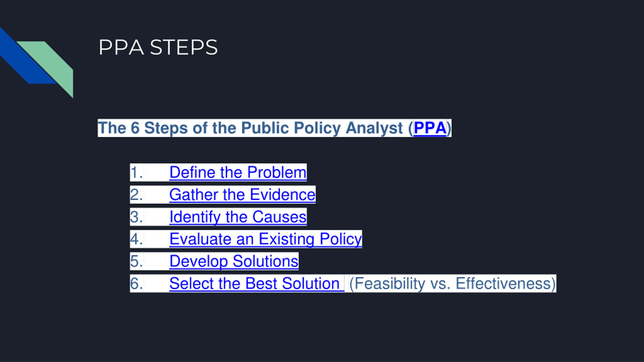Click the heading The 6 Steps of the Public Policy Analyst
Viewport: 644px width, 362px height.
coord(274,128)
